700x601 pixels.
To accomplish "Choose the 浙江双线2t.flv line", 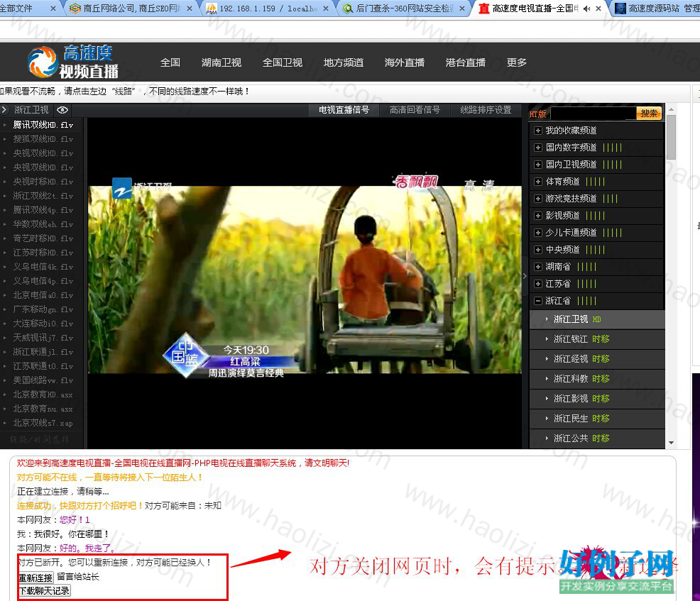I will pyautogui.click(x=43, y=196).
